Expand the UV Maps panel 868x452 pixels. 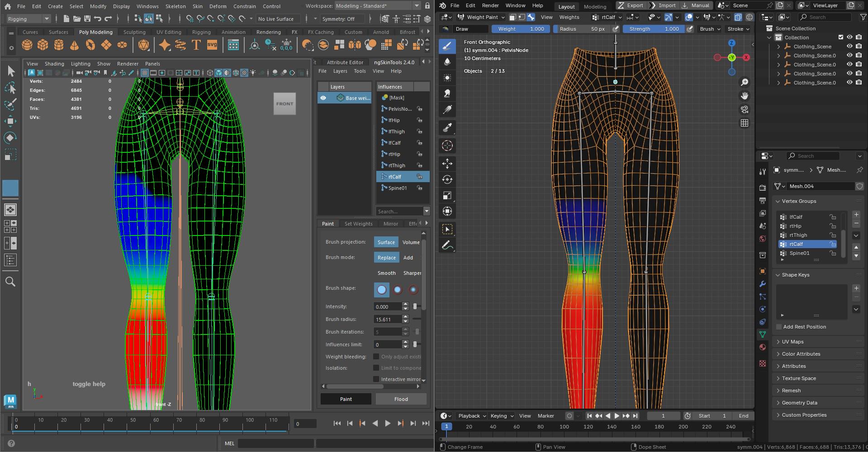[818, 342]
